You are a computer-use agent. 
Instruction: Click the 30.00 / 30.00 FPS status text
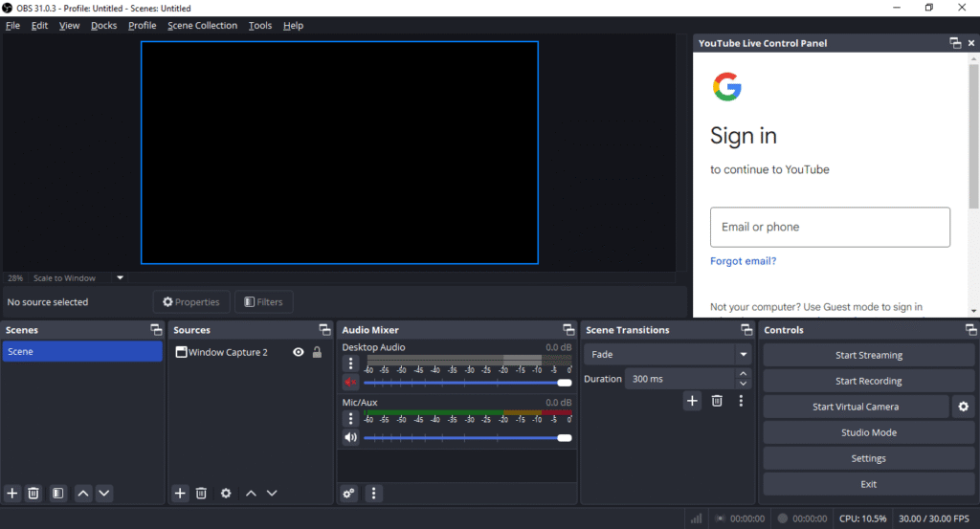(934, 518)
